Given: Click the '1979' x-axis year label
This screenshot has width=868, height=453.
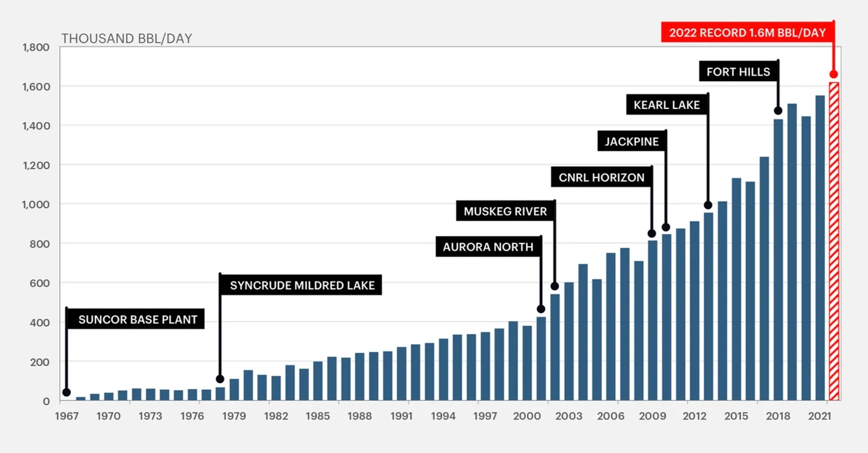Looking at the screenshot, I should [234, 416].
